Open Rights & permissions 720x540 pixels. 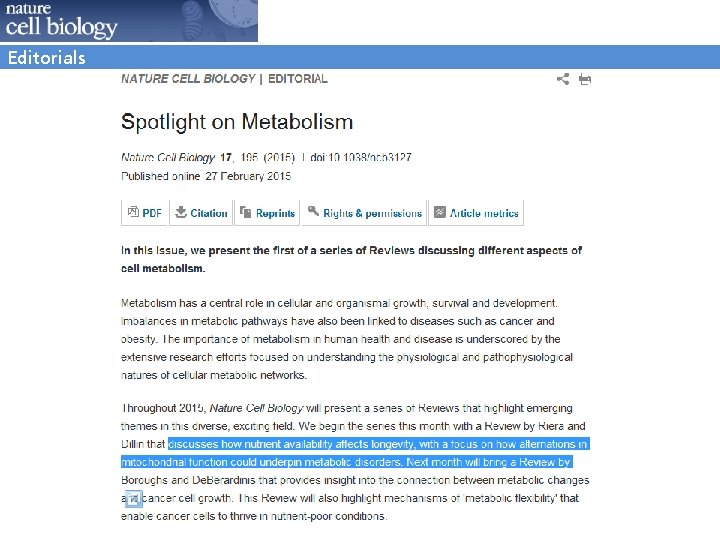coord(372,213)
